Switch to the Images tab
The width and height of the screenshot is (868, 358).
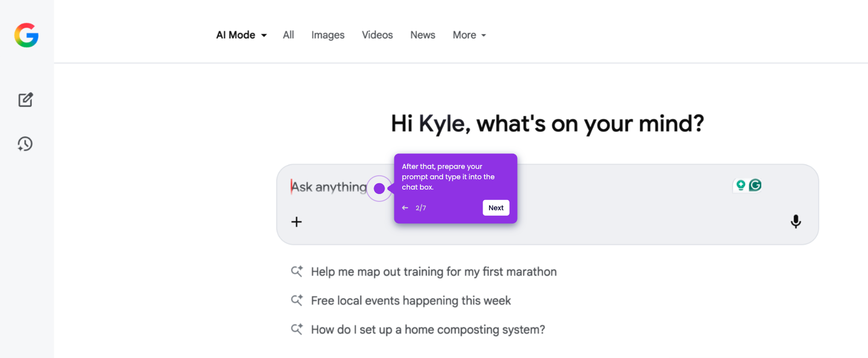click(328, 35)
